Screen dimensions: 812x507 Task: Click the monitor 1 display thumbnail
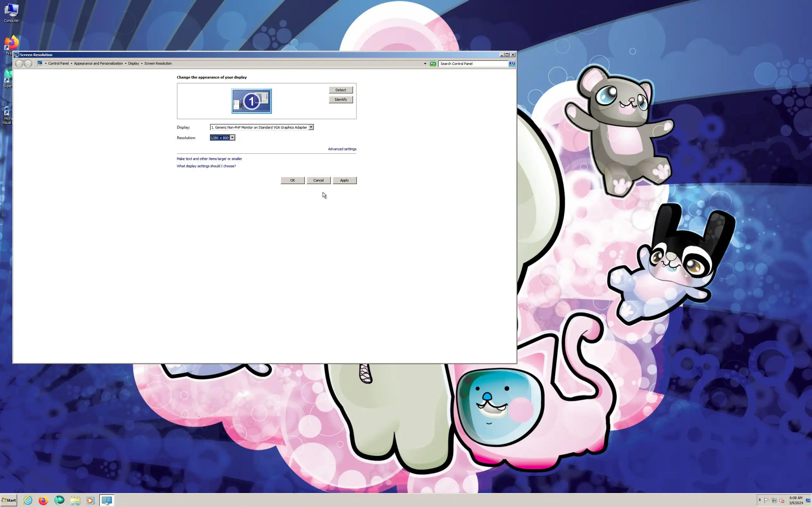coord(251,101)
